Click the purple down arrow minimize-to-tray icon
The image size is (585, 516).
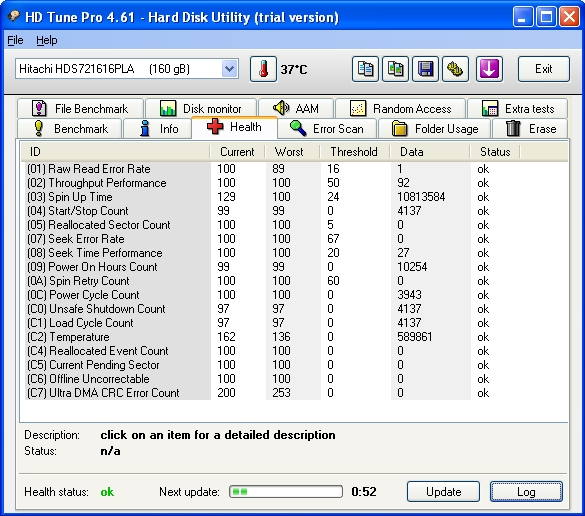[489, 69]
